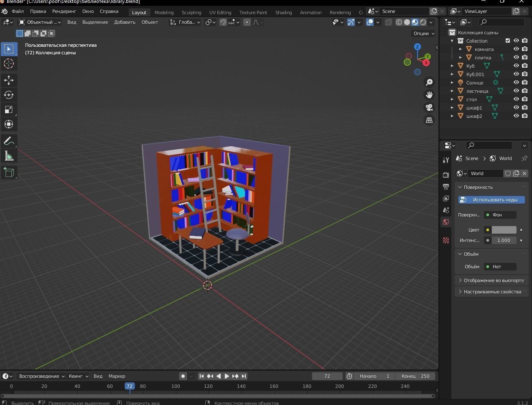
Task: Jump to the last frame endpoint
Action: coord(244,376)
